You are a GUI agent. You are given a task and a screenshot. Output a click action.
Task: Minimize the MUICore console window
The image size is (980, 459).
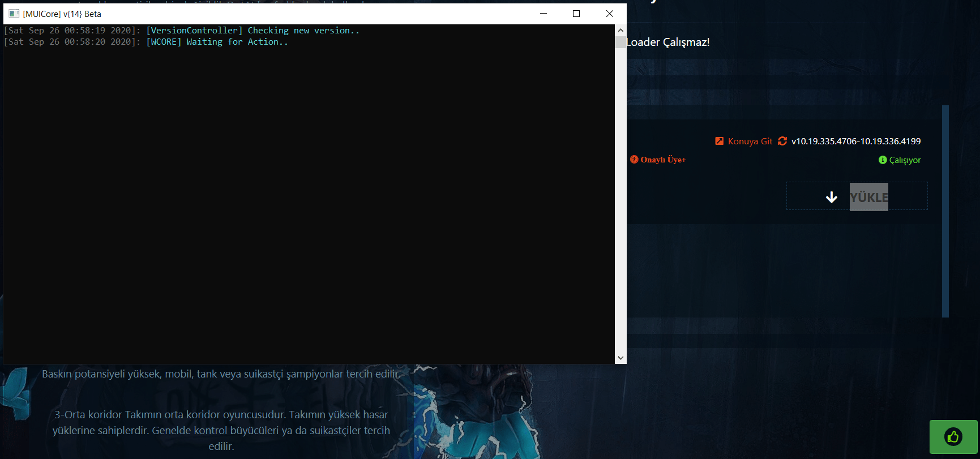pyautogui.click(x=544, y=14)
